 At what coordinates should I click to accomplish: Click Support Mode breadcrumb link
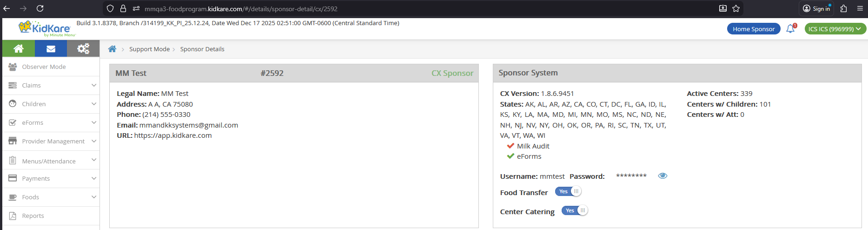[x=149, y=49]
